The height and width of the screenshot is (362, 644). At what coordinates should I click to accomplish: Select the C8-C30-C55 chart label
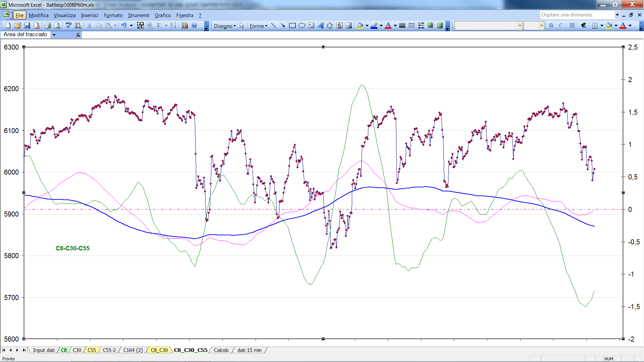coord(72,248)
